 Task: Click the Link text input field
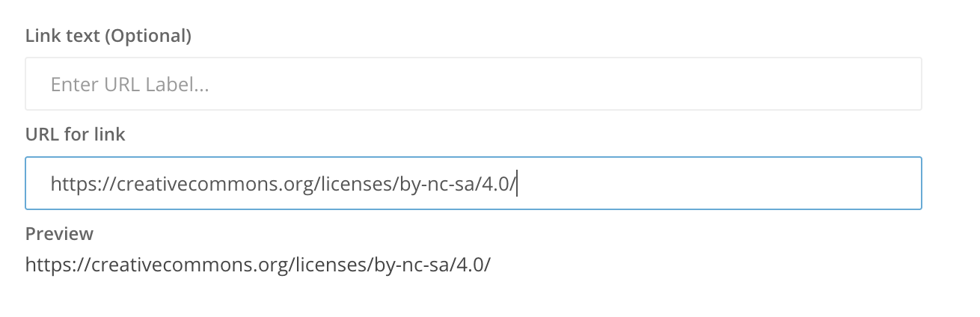pos(473,84)
